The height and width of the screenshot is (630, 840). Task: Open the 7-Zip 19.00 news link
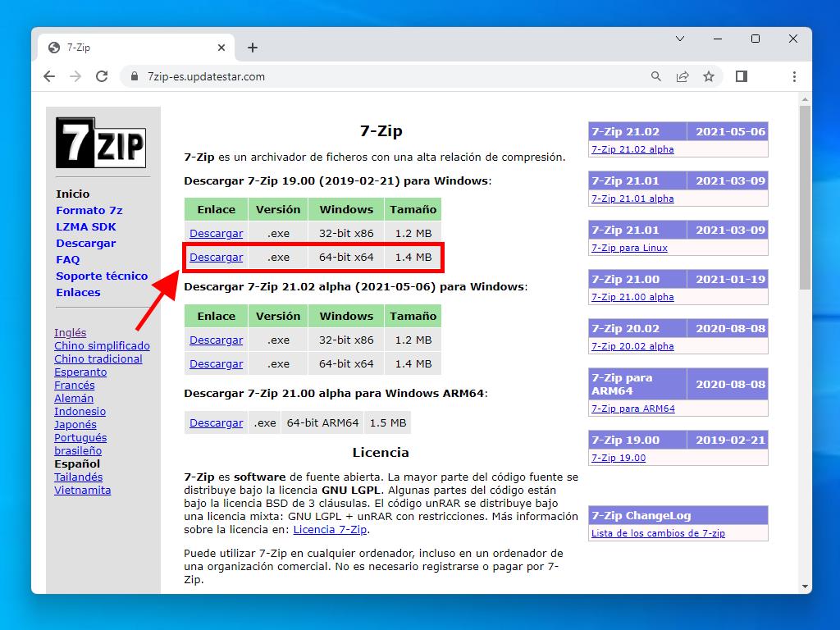619,458
